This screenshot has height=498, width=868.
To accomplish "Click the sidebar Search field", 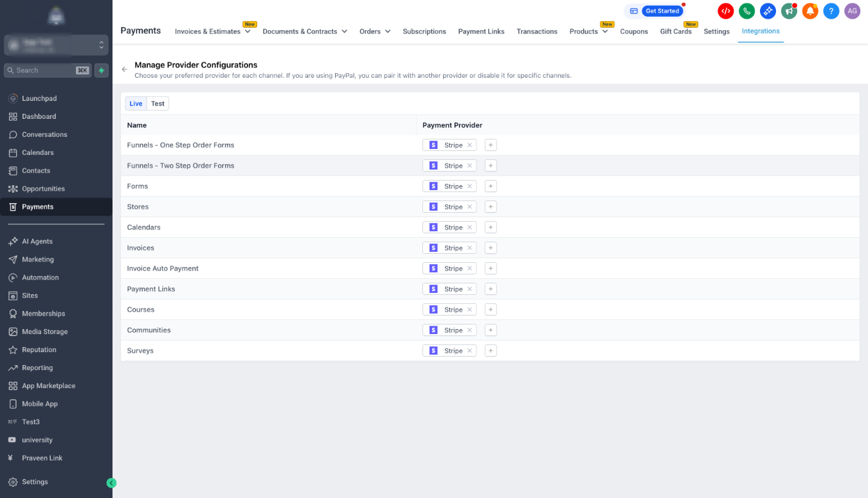I will coord(48,70).
